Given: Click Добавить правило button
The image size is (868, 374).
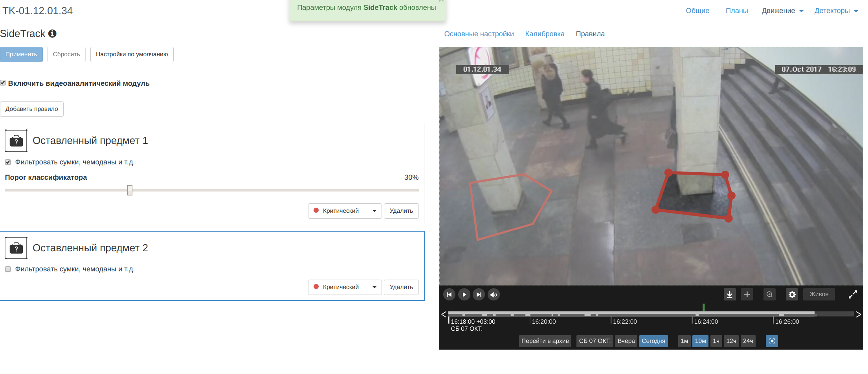Looking at the screenshot, I should pyautogui.click(x=32, y=109).
